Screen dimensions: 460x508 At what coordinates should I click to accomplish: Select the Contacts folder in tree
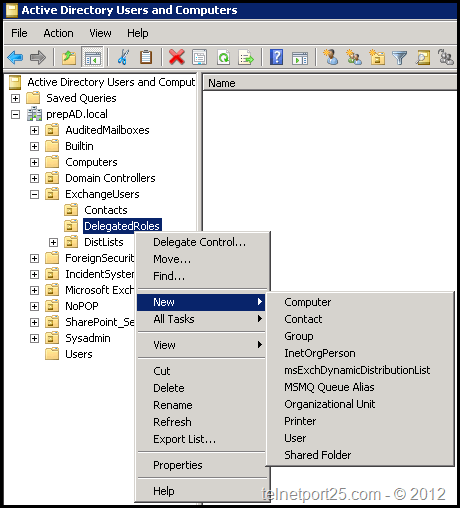click(106, 210)
